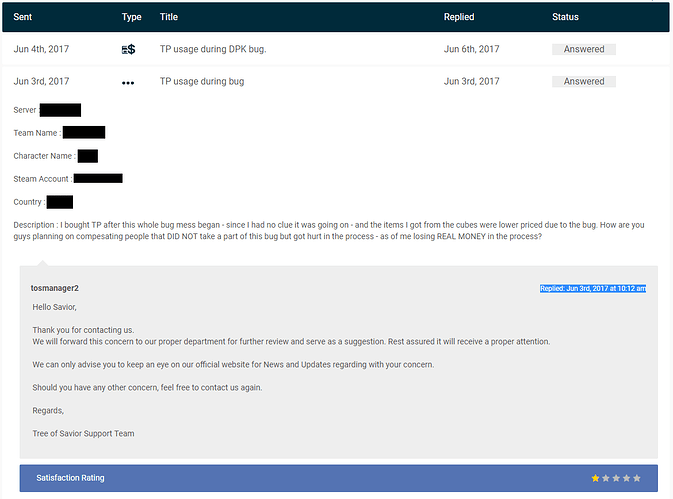Click the Satisfaction Rating bar label
This screenshot has width=673, height=499.
point(70,478)
